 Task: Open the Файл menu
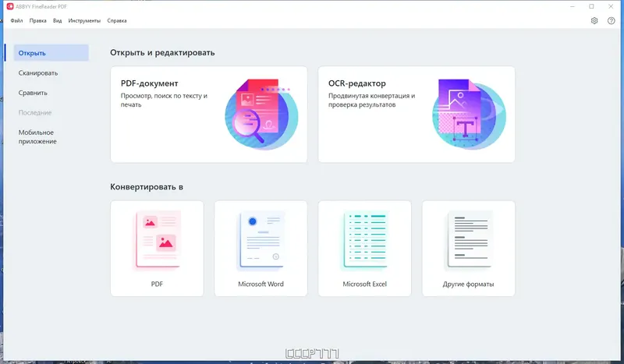tap(16, 21)
